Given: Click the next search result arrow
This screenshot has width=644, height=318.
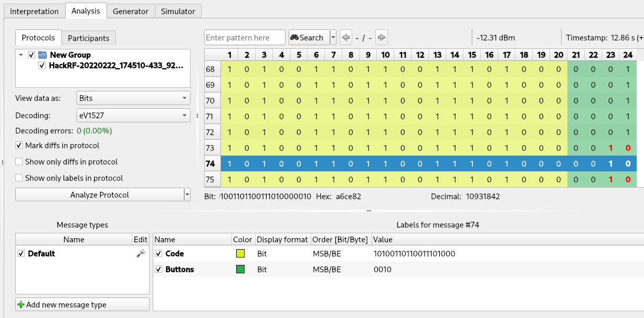Looking at the screenshot, I should (382, 38).
